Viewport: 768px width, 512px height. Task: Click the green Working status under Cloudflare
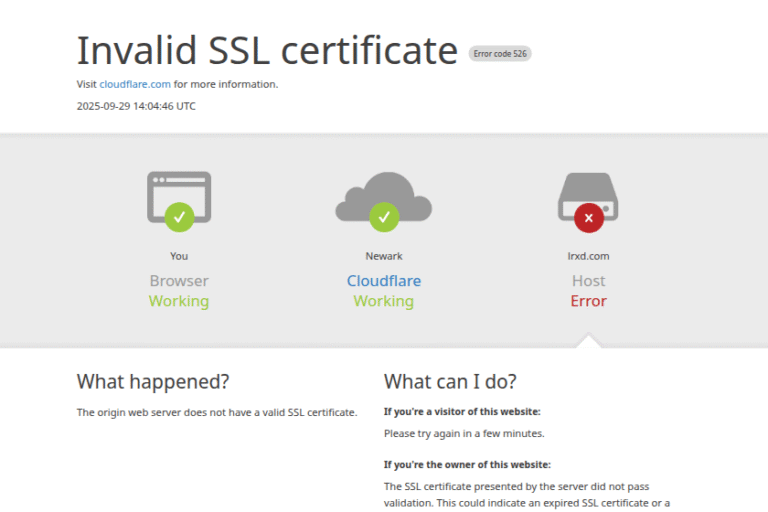[384, 301]
